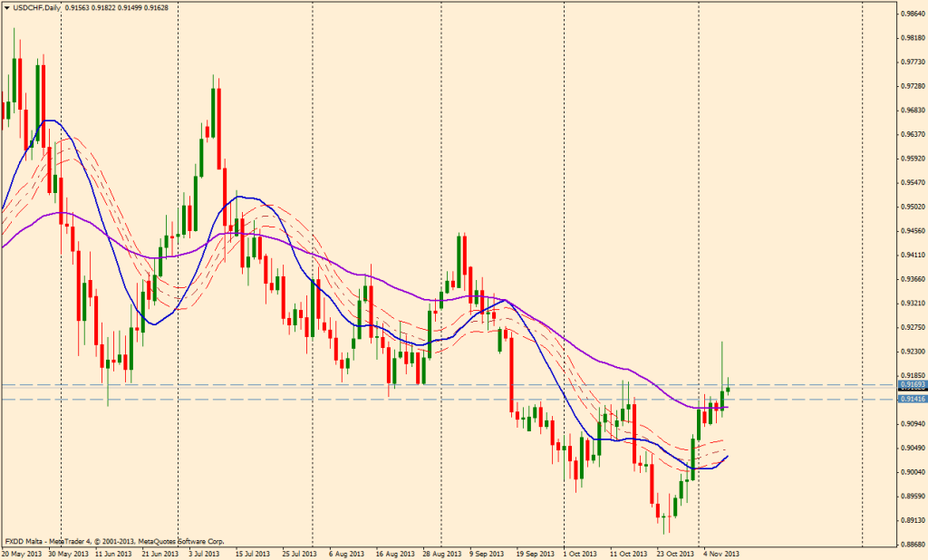Image resolution: width=928 pixels, height=560 pixels.
Task: Click the large red candle after 9 Sep 2013
Action: point(511,372)
